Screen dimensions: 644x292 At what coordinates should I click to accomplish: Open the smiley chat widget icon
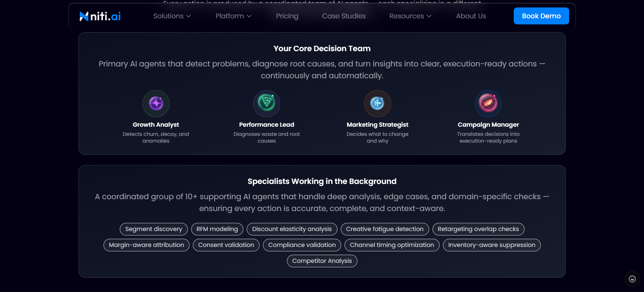(632, 279)
